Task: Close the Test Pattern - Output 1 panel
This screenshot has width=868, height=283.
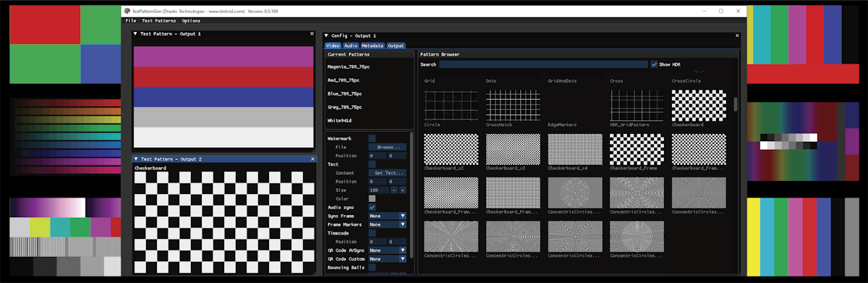Action: tap(312, 34)
